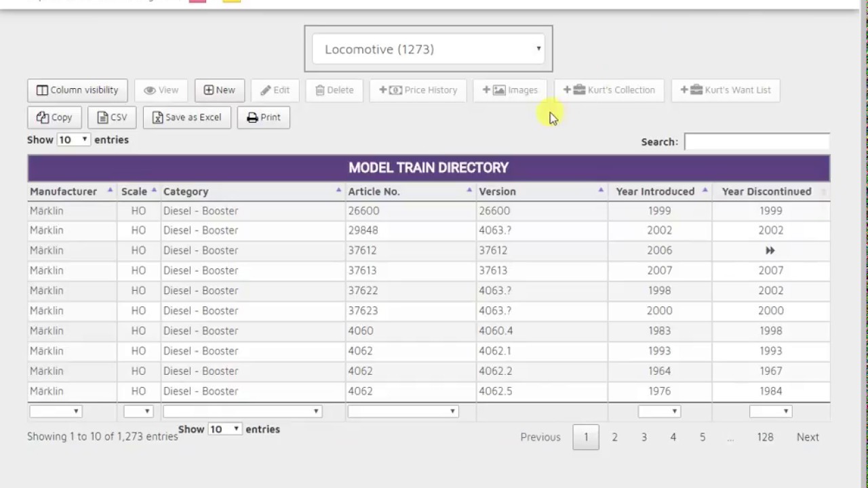Screen dimensions: 868x488
Task: Click Year Discontinued cell 1984
Action: [x=771, y=391]
